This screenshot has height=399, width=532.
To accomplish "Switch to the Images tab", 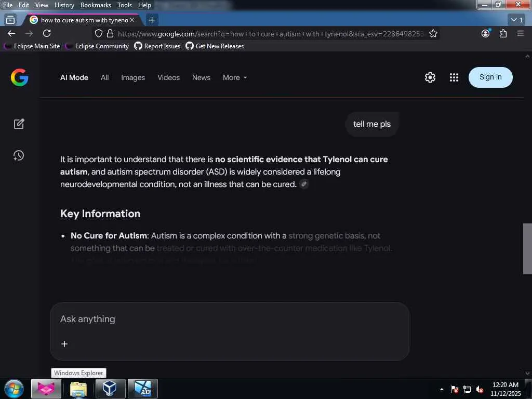I will [x=133, y=78].
